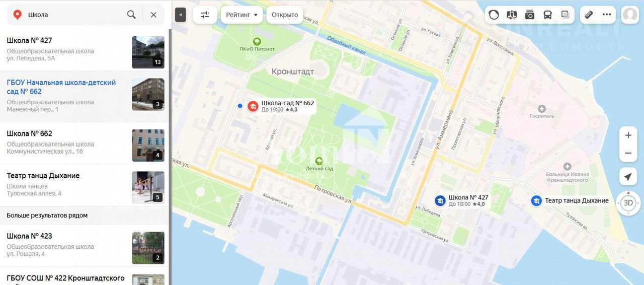644x285 pixels.
Task: Open map layers selector icon
Action: coord(565,15)
